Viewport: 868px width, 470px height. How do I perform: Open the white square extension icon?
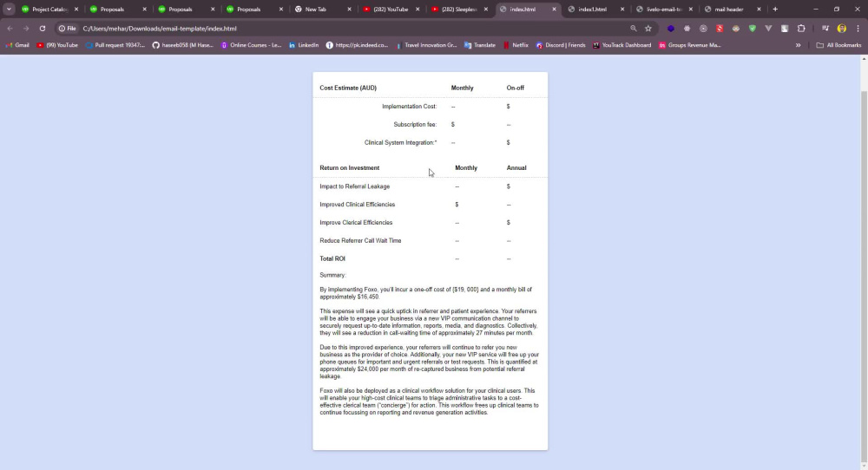[785, 29]
